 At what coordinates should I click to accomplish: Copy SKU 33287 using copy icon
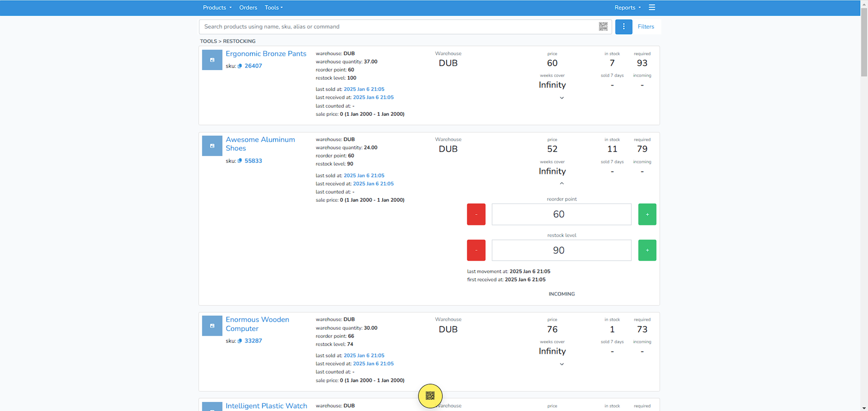point(240,341)
